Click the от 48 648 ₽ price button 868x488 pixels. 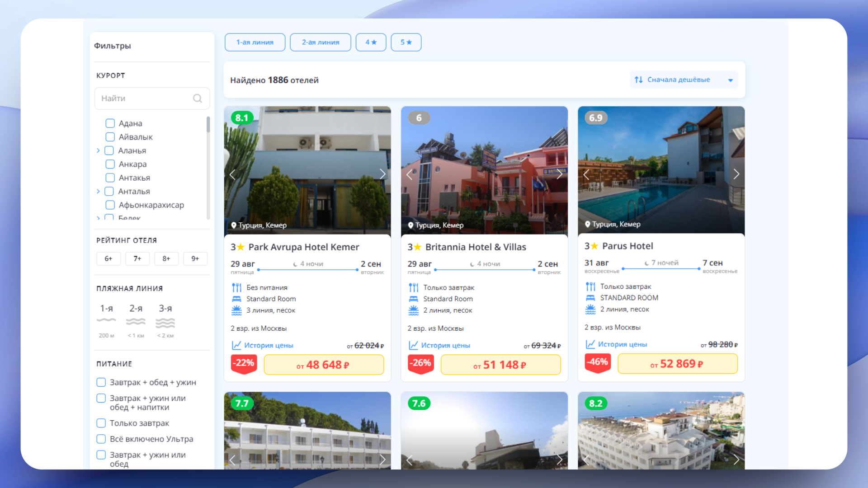click(x=324, y=365)
